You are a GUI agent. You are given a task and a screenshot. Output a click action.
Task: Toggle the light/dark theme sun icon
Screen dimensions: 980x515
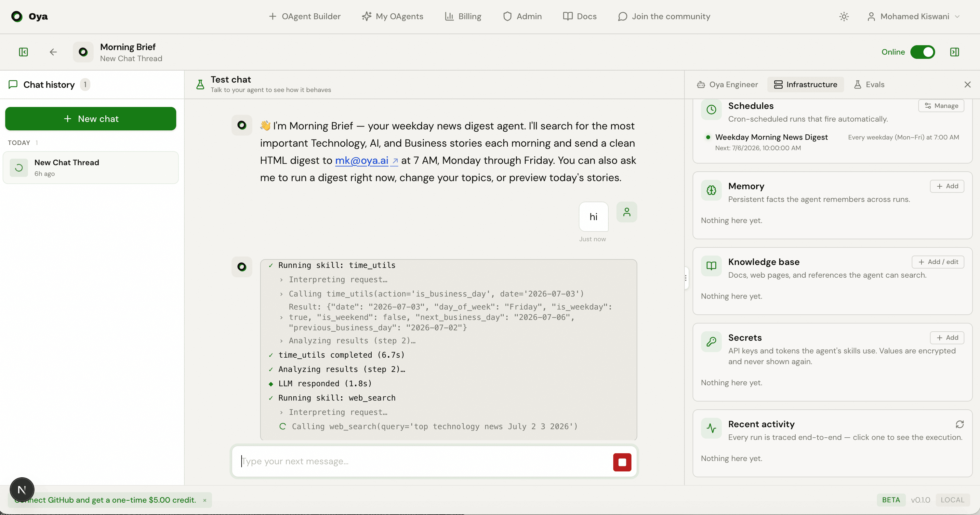tap(844, 16)
